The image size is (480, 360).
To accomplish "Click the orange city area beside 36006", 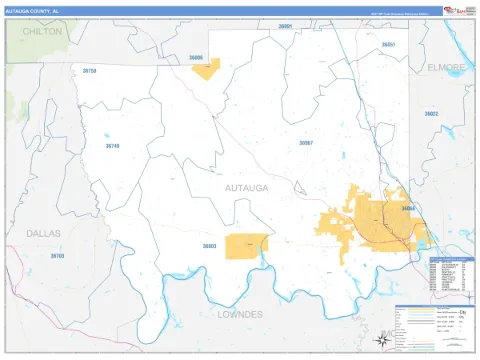I will pos(207,69).
